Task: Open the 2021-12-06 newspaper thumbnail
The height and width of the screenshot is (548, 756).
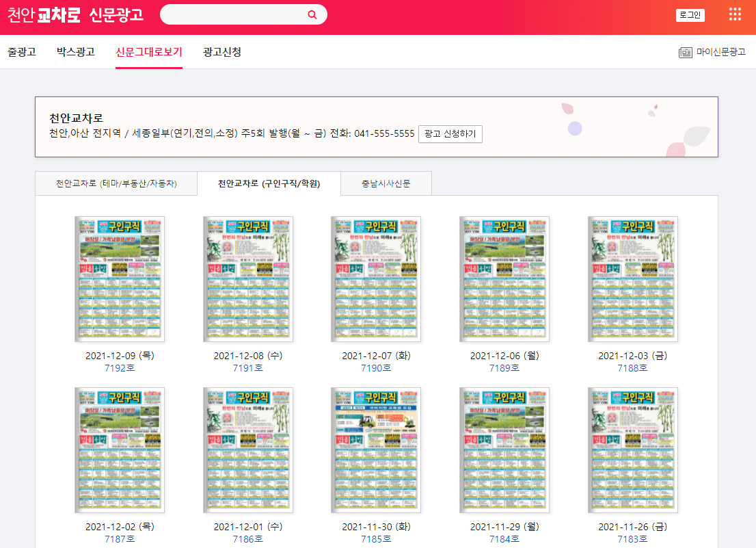Action: point(504,279)
